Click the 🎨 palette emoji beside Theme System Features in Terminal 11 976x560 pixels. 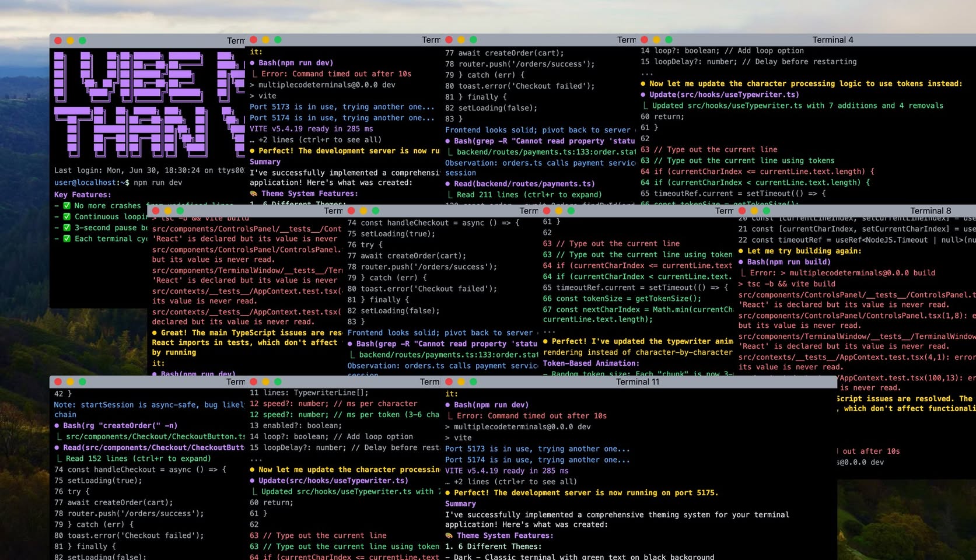[x=450, y=535]
